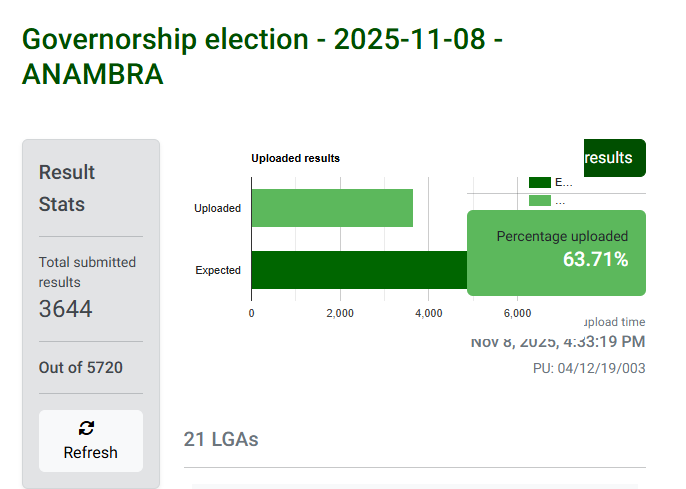Click the light green Uploaded bar

pos(331,208)
